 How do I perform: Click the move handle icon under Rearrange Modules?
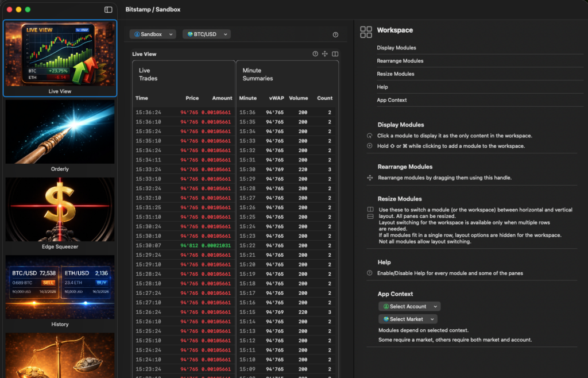pyautogui.click(x=370, y=178)
